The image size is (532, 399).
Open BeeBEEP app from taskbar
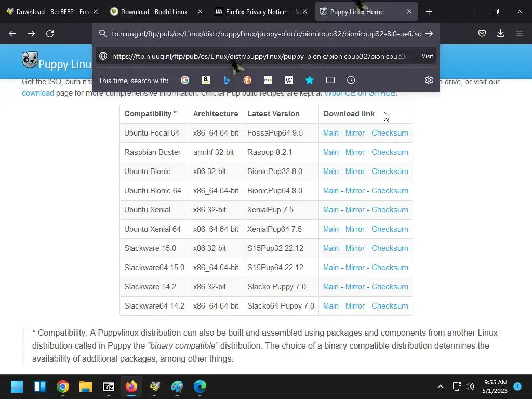(x=155, y=387)
